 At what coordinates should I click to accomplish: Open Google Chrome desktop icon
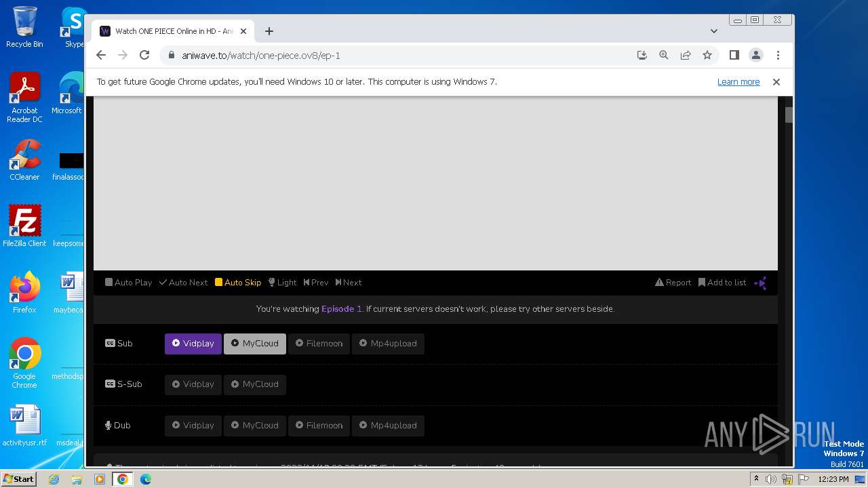tap(24, 363)
